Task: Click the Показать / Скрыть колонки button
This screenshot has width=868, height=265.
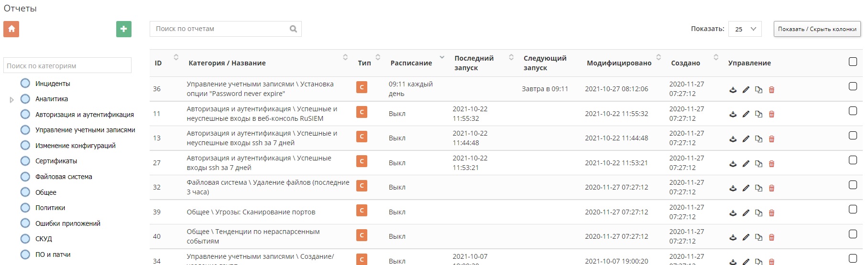Action: [x=817, y=29]
